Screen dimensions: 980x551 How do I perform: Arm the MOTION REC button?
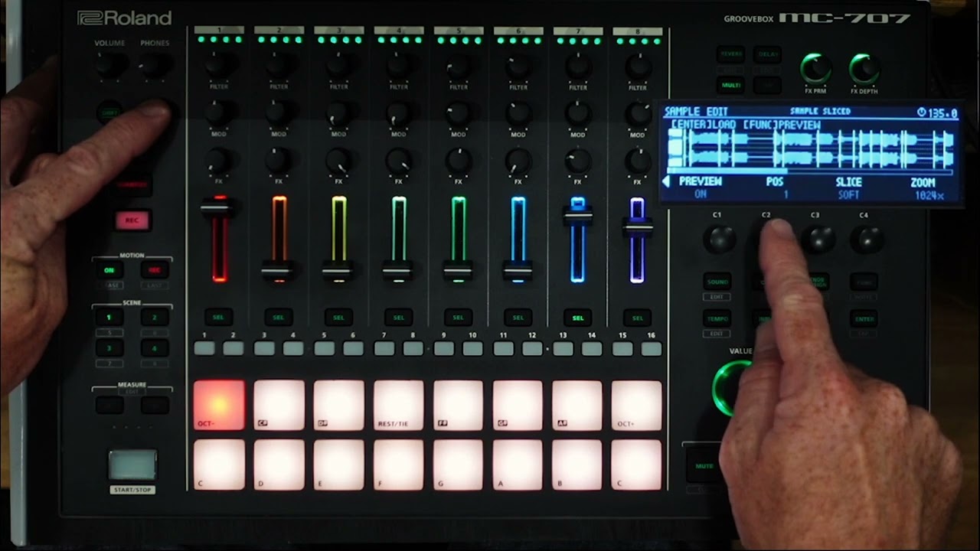click(154, 270)
